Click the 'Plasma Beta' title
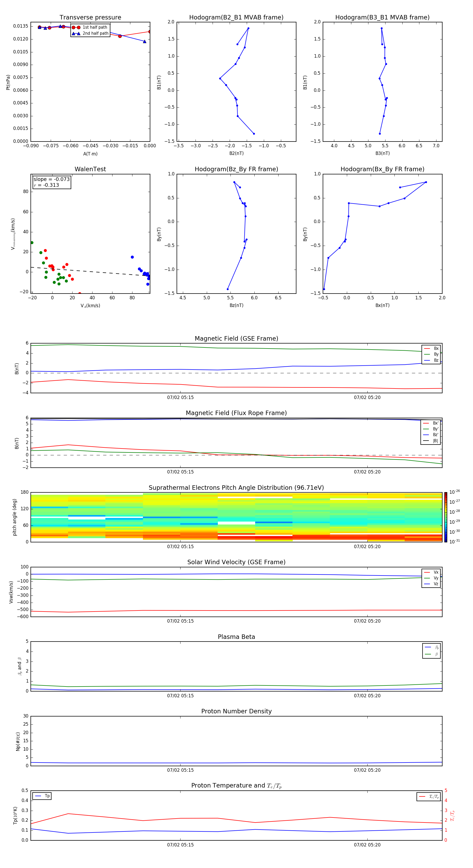The height and width of the screenshot is (868, 473). (x=236, y=637)
